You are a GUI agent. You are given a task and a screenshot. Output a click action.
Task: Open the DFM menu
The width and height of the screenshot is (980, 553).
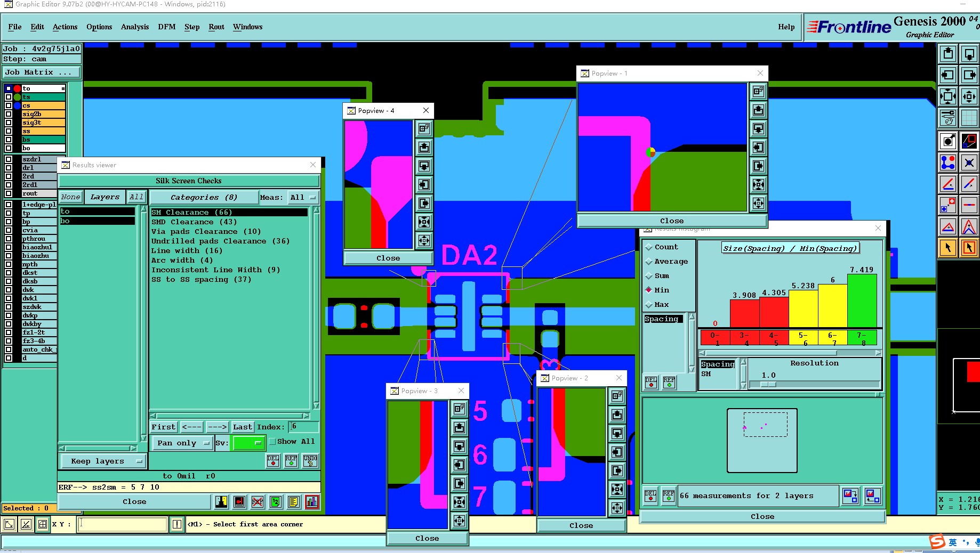pyautogui.click(x=167, y=27)
